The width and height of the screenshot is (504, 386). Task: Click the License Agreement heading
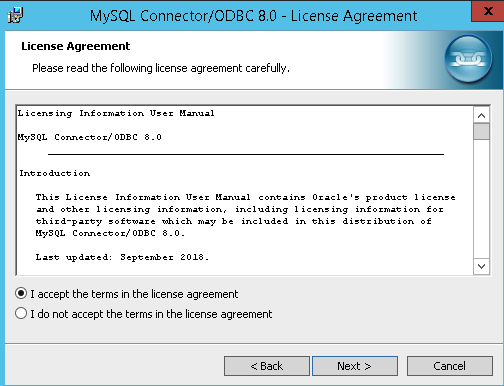[x=76, y=46]
